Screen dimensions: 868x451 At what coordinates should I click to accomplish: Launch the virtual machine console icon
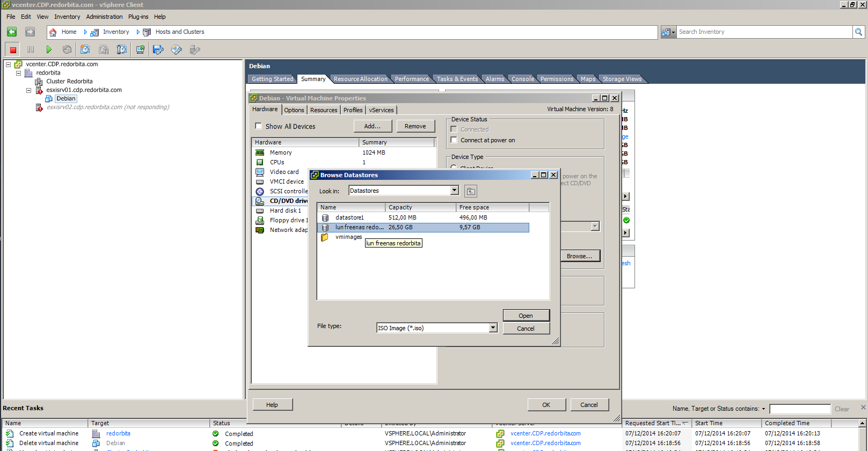[140, 50]
